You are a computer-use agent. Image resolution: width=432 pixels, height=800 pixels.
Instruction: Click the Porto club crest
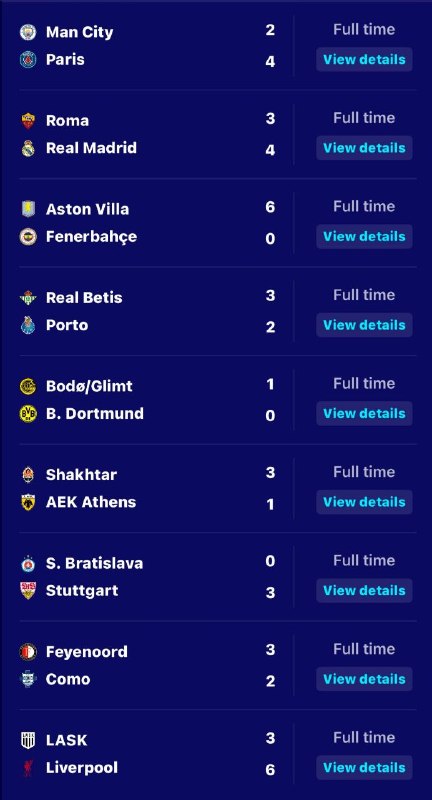pos(28,325)
